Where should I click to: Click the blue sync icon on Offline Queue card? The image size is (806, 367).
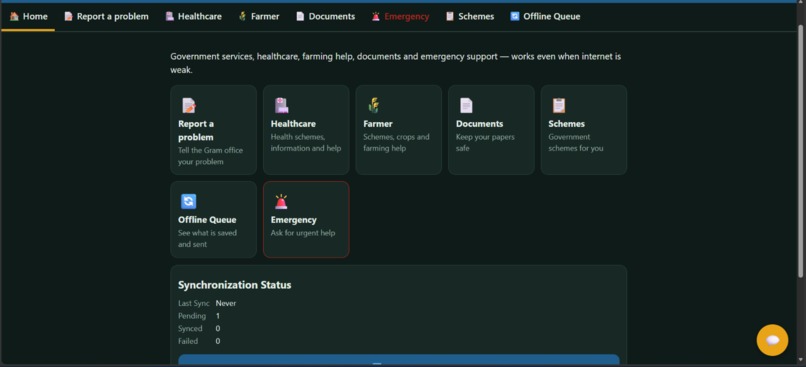pos(189,201)
